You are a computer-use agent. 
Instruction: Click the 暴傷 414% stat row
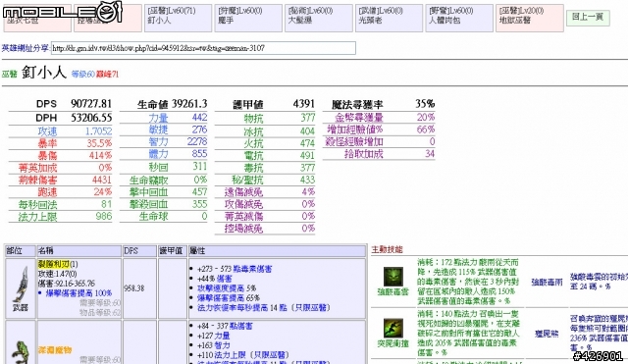tap(60, 155)
